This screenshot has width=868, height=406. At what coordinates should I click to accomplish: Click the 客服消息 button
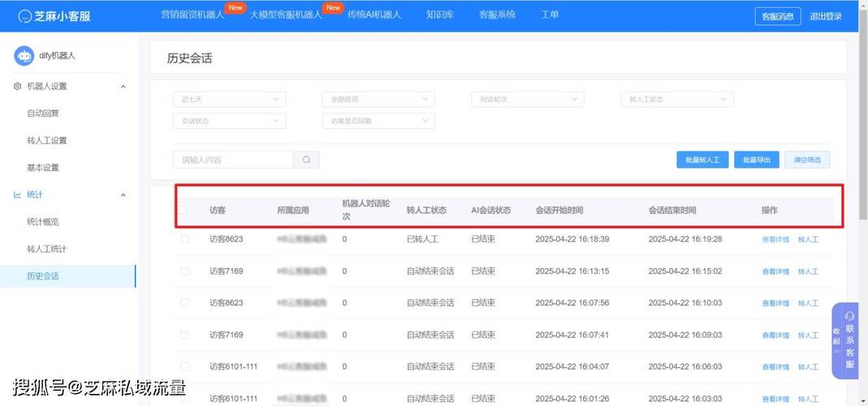click(778, 16)
